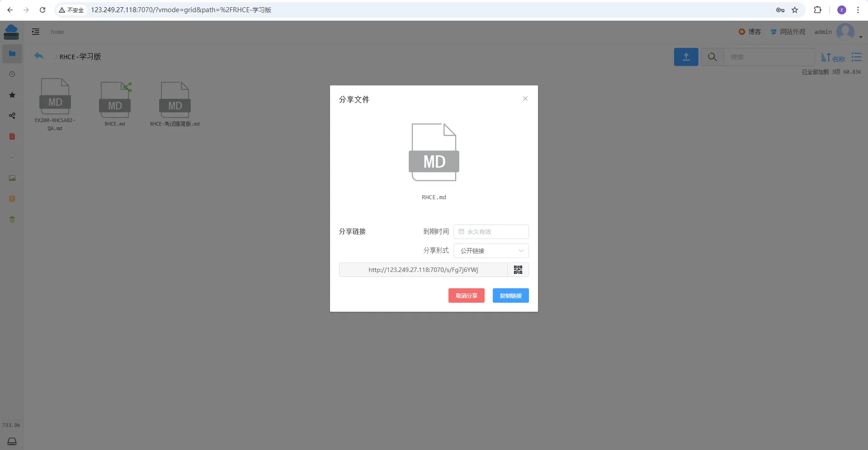Image resolution: width=868 pixels, height=450 pixels.
Task: Open the orange video icon in the sidebar
Action: [12, 157]
